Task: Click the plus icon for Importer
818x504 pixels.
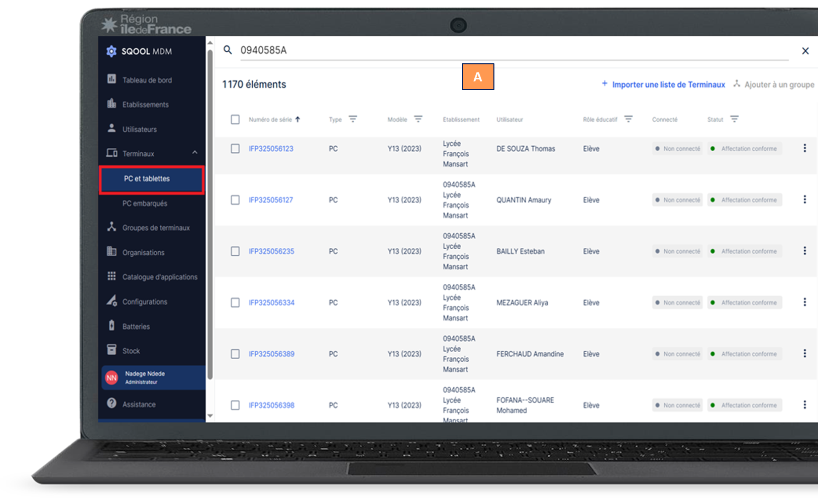Action: [x=604, y=83]
